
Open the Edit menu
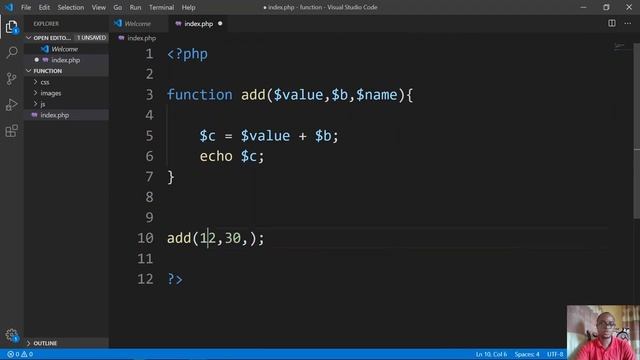pyautogui.click(x=44, y=7)
